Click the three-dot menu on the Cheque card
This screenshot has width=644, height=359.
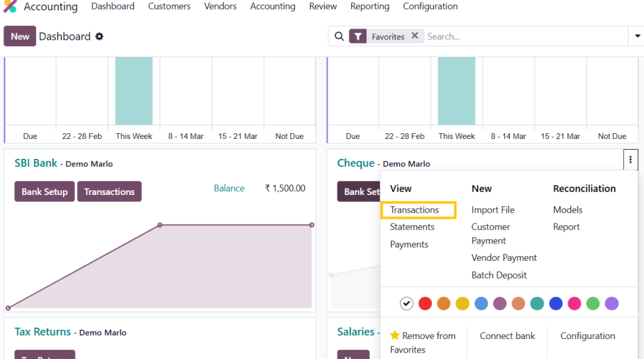[x=630, y=160]
